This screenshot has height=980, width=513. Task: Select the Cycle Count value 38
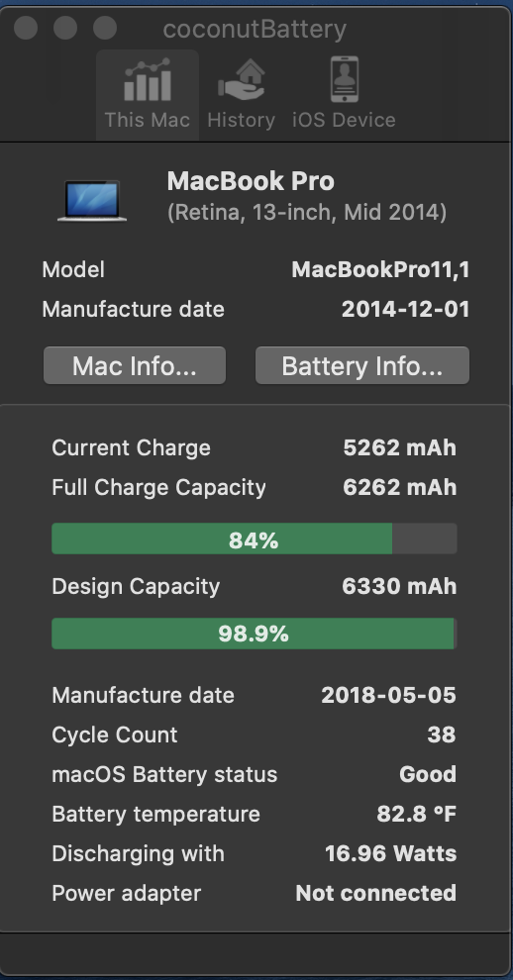[442, 735]
